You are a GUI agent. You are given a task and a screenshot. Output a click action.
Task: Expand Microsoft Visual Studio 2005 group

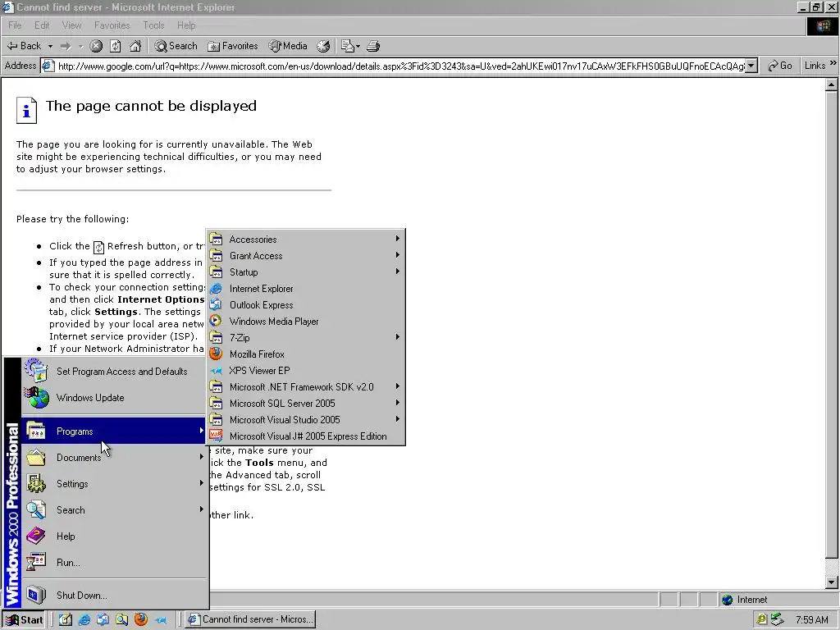tap(305, 419)
